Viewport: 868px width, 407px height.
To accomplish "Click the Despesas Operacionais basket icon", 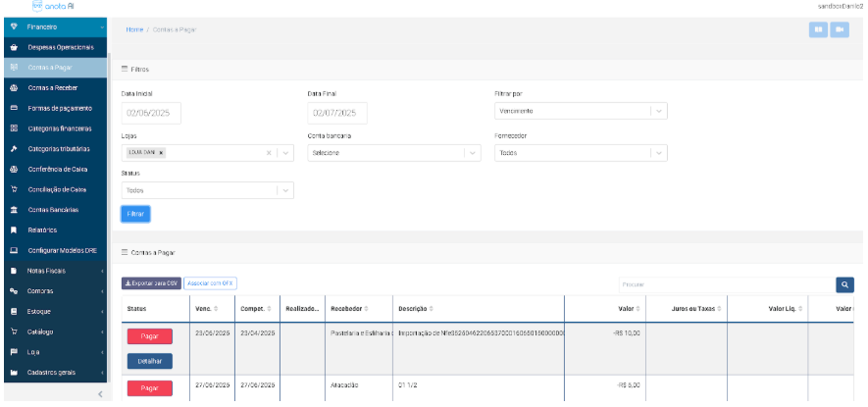I will point(15,48).
